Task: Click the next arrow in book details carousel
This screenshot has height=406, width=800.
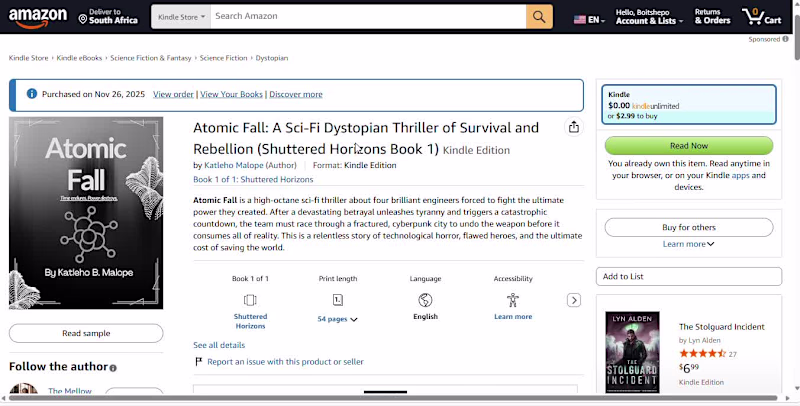Action: click(574, 300)
